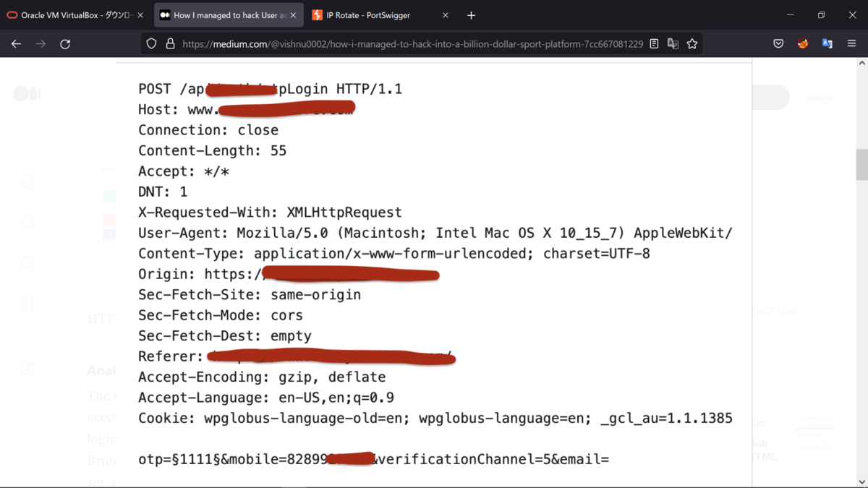The height and width of the screenshot is (488, 868).
Task: Reload the current Medium page
Action: [x=65, y=43]
